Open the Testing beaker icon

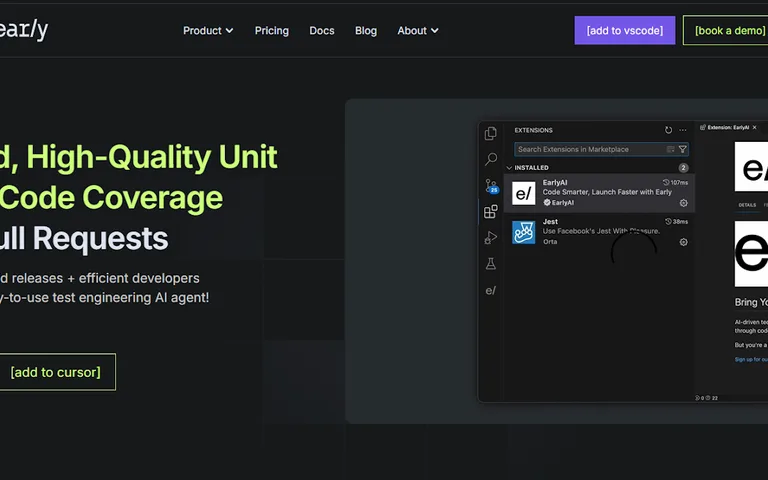[x=490, y=264]
